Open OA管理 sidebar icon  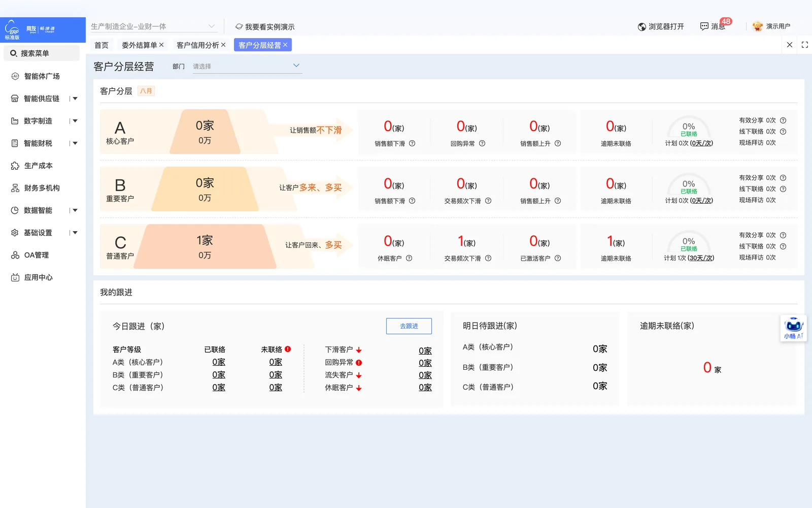[15, 255]
